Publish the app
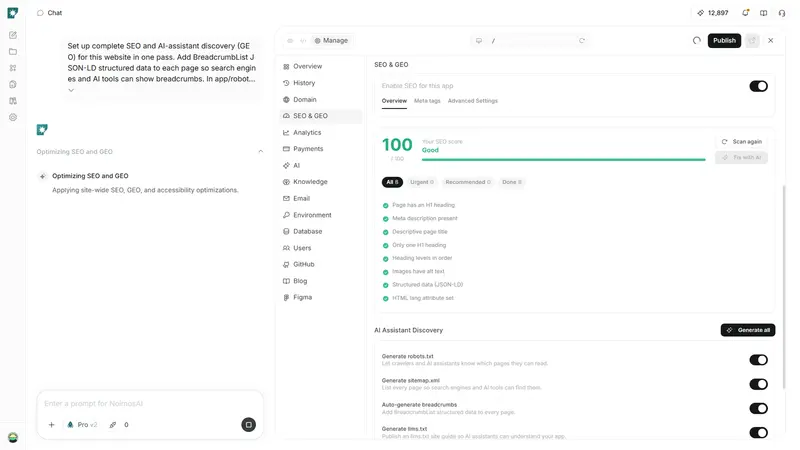This screenshot has height=450, width=800. click(724, 41)
